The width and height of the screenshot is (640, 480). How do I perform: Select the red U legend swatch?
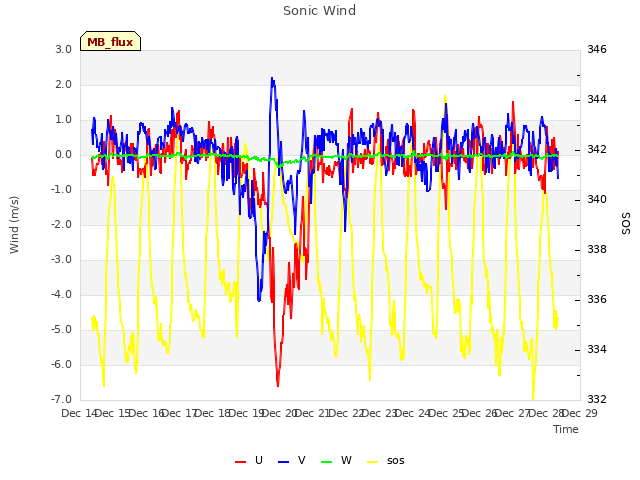[240, 461]
